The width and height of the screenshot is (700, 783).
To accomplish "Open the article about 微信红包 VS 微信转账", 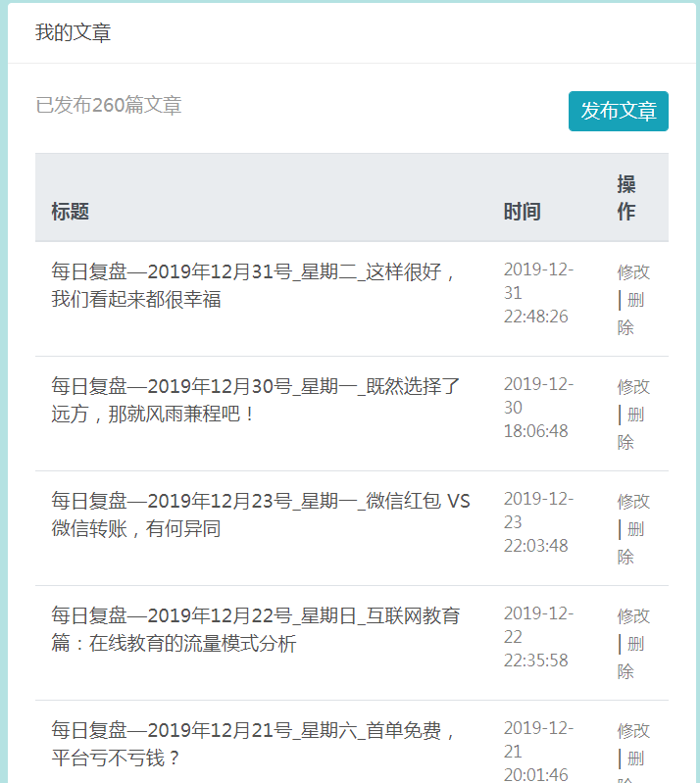I will [261, 514].
